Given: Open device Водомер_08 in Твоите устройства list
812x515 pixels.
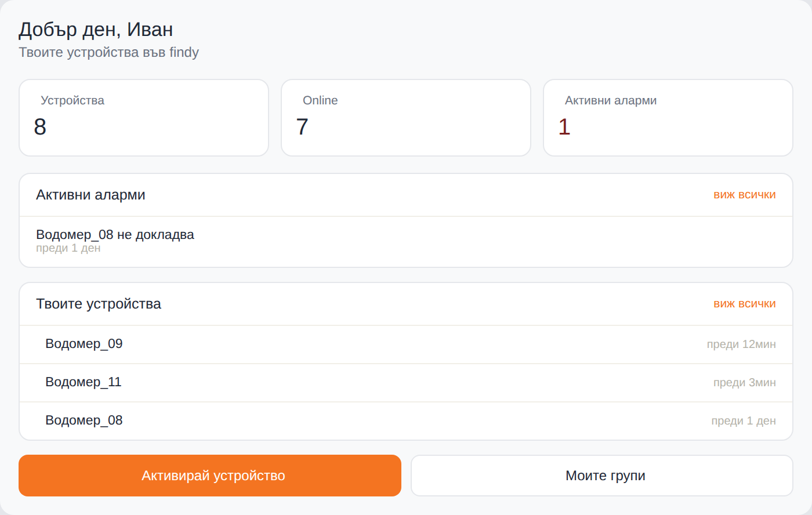Looking at the screenshot, I should [406, 421].
